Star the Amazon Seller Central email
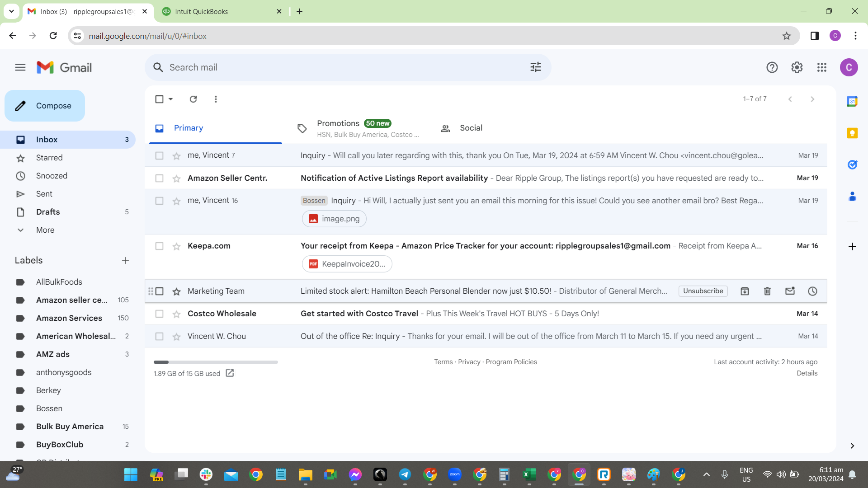868x488 pixels. pyautogui.click(x=176, y=178)
